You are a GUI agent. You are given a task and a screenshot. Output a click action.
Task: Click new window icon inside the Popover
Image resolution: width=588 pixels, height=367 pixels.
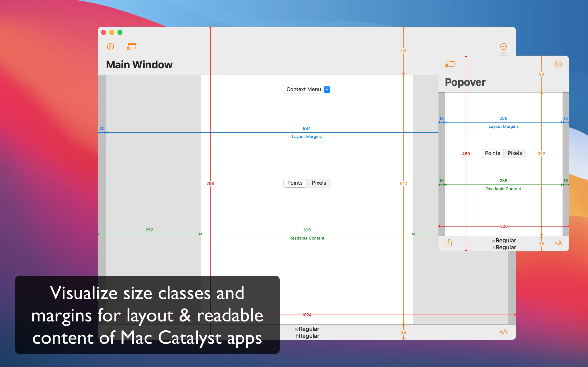(450, 64)
